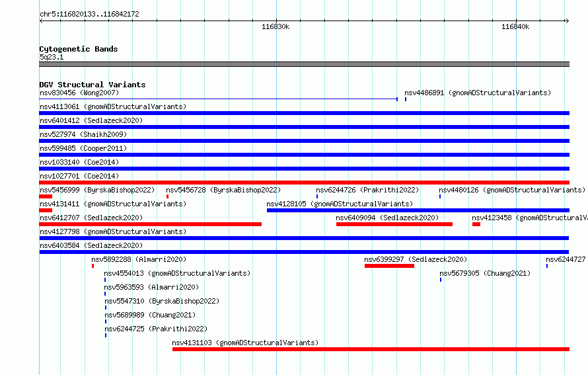This screenshot has height=375, width=588.
Task: Click the red bar under nsv4131103
Action: click(x=371, y=349)
